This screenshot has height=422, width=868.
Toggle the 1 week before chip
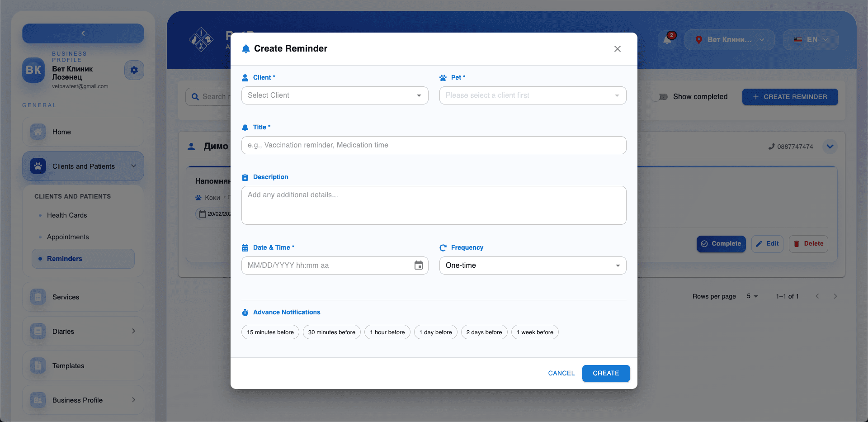535,332
